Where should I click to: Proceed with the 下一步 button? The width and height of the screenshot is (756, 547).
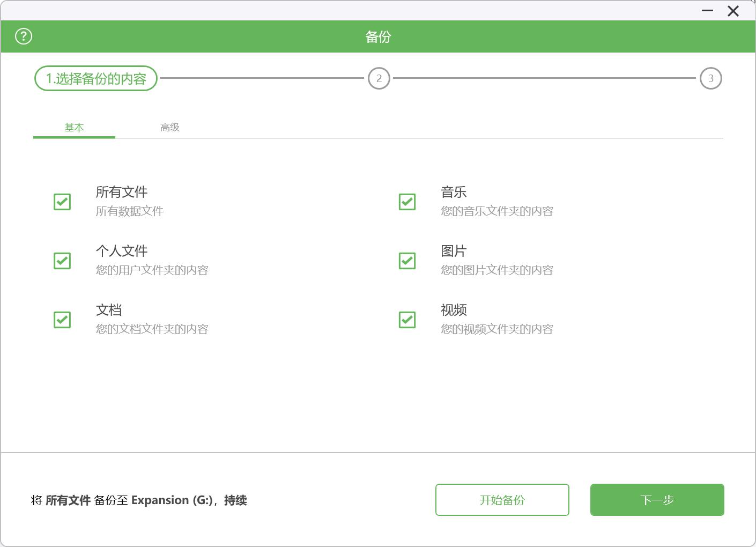[656, 500]
